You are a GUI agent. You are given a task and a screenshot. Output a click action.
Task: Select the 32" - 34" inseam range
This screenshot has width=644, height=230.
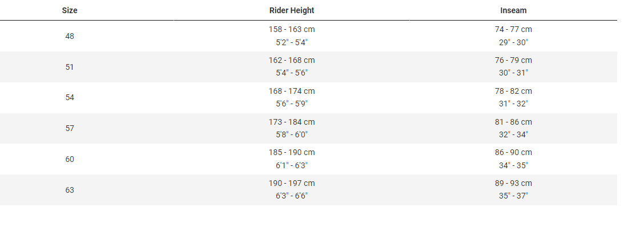513,135
